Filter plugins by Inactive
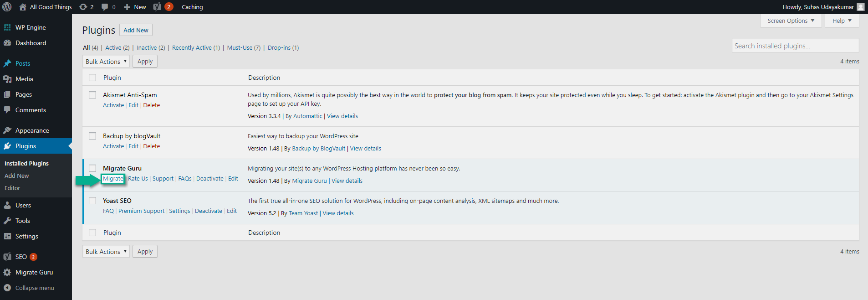 click(x=147, y=47)
